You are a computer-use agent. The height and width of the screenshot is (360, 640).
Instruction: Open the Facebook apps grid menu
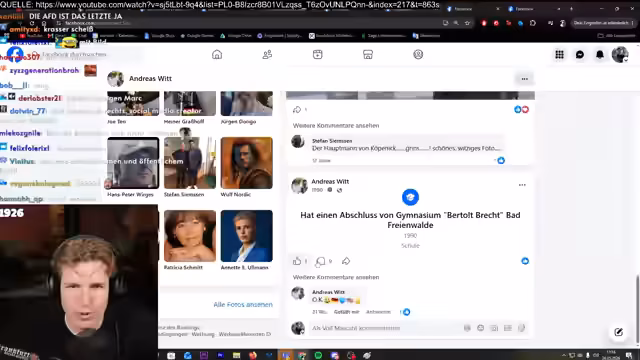tap(560, 55)
